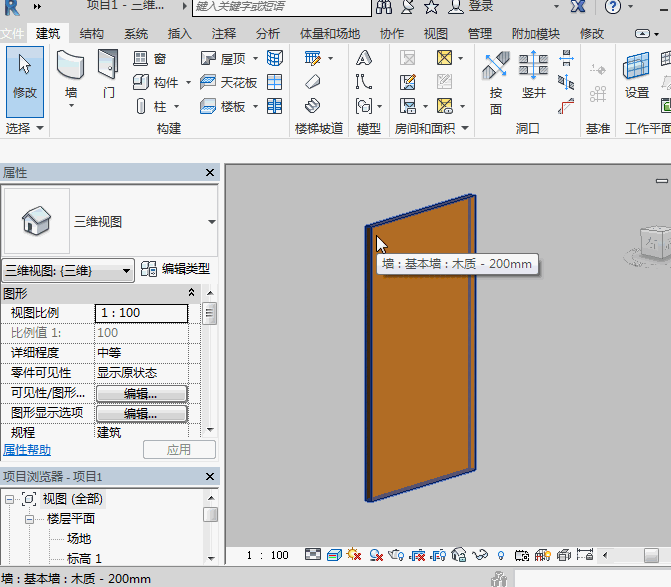Toggle temporary hide/isolate sunglasses icon
This screenshot has width=671, height=587.
pyautogui.click(x=479, y=555)
